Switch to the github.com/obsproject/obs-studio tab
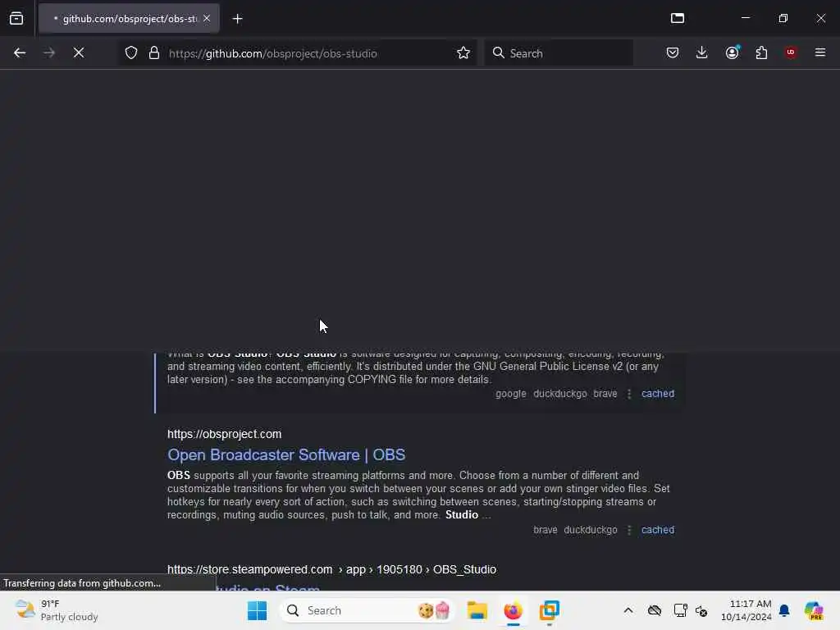The image size is (840, 630). pos(129,19)
